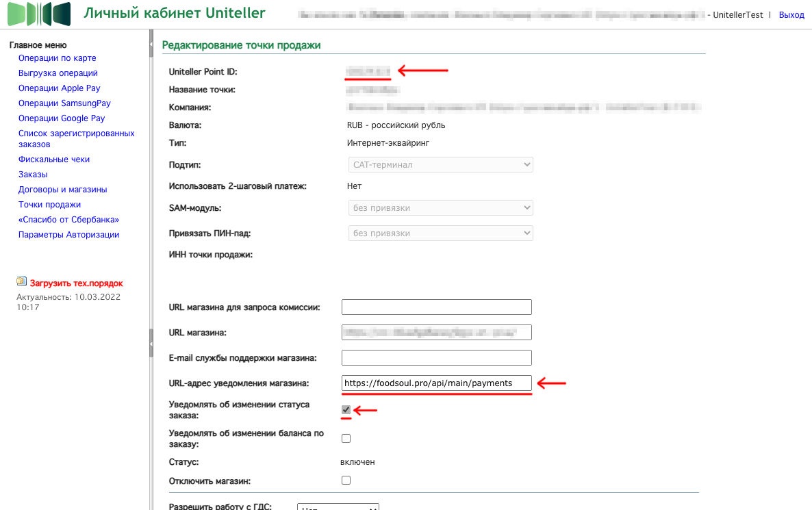Uncheck Уведомлять об изменении статуса заказа
Image resolution: width=812 pixels, height=510 pixels.
346,409
